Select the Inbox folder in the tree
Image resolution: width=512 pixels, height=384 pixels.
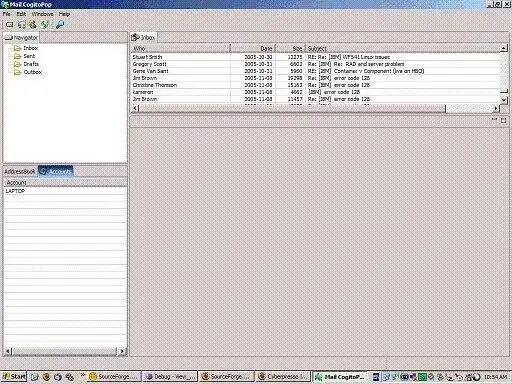[30, 48]
